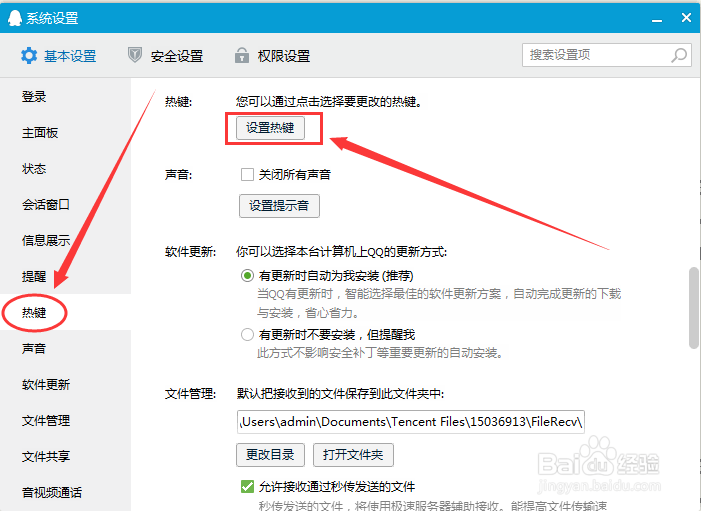Select 有更新时自动为我安装 radio option
This screenshot has height=511, width=701.
247,275
